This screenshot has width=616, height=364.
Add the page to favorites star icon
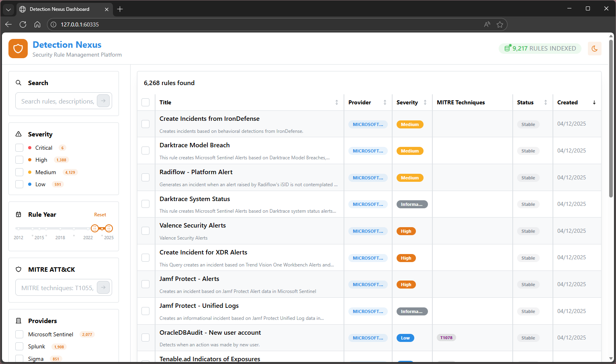coord(500,24)
